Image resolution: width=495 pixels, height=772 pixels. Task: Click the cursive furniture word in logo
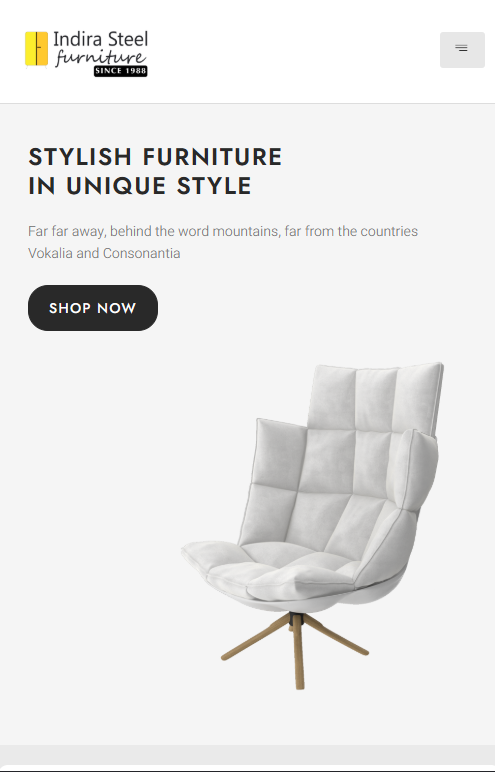100,57
